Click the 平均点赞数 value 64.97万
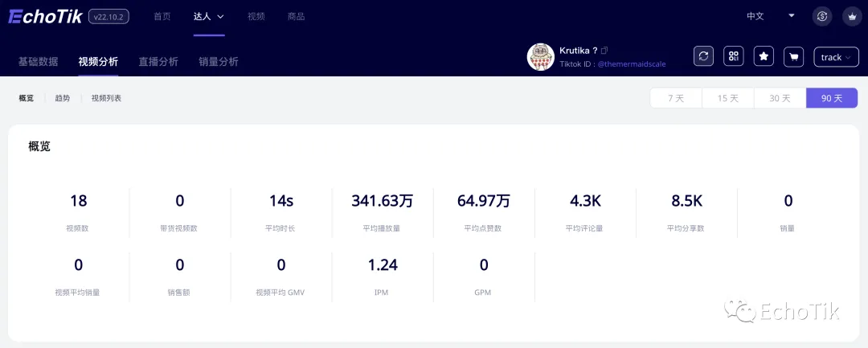 click(484, 201)
